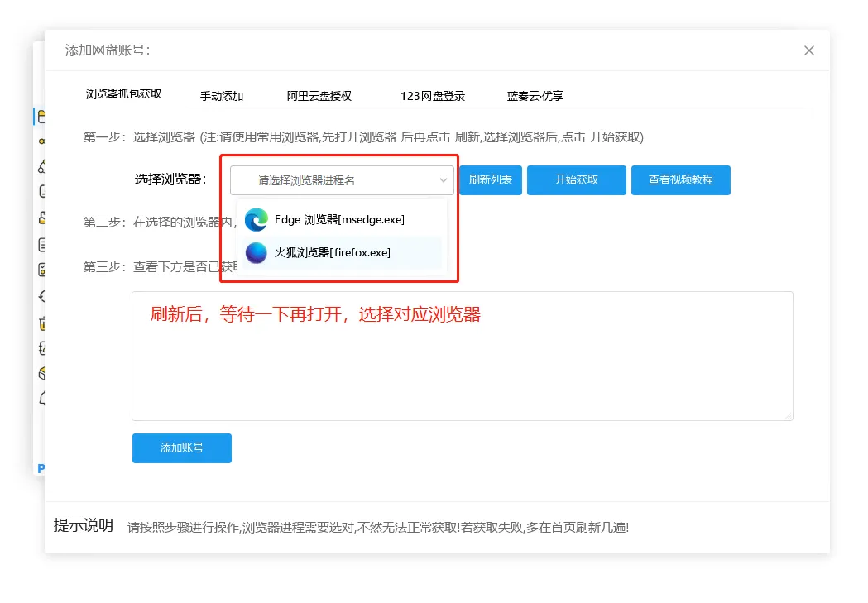The image size is (868, 603).
Task: Open the 蓝奏云·优享 tab
Action: 537,96
